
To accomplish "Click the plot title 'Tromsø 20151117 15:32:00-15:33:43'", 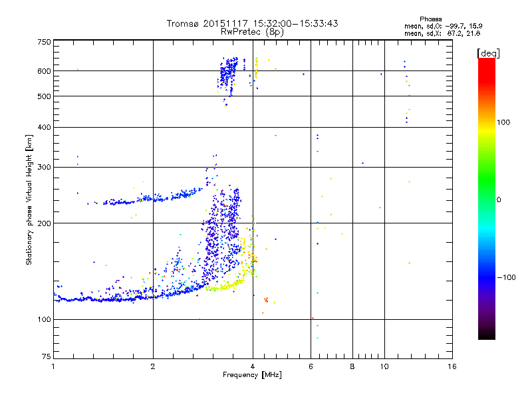I will [x=252, y=23].
